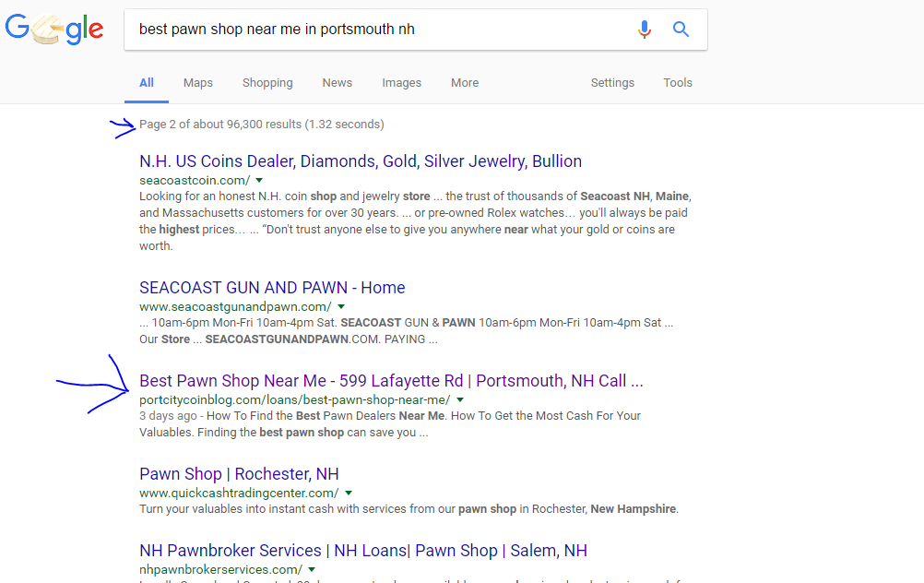Screen dimensions: 924x583
Task: Expand dropdown arrow beside seacoastgunandpawn.com URL
Action: (x=341, y=306)
